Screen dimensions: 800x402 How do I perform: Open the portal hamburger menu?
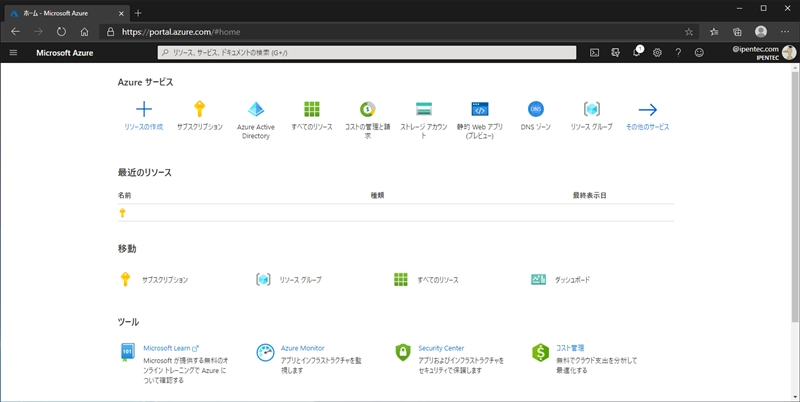coord(14,52)
